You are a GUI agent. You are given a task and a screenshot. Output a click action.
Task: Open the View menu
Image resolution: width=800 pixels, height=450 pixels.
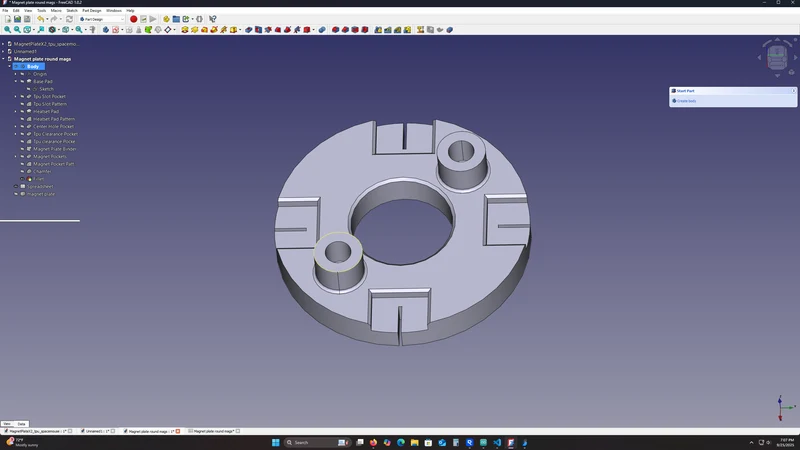pos(28,10)
